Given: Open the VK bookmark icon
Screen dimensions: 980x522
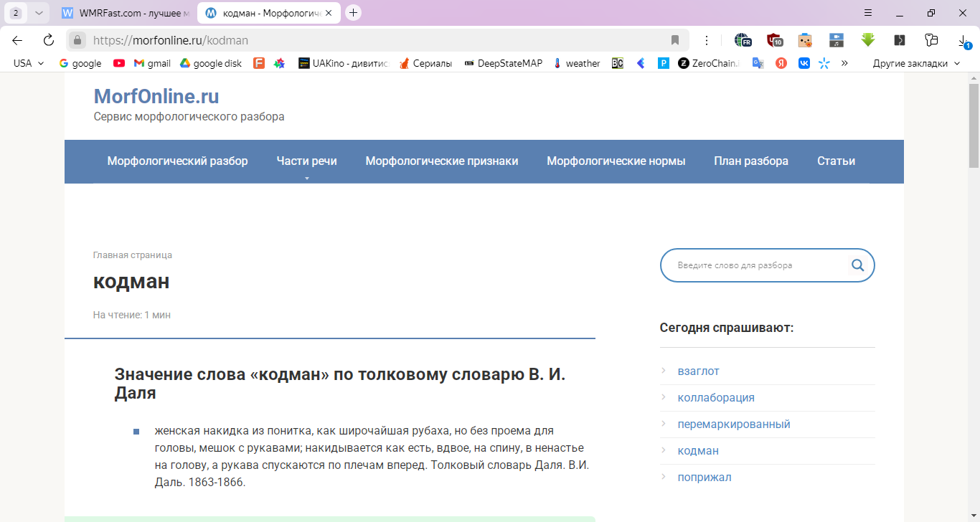Looking at the screenshot, I should (804, 63).
